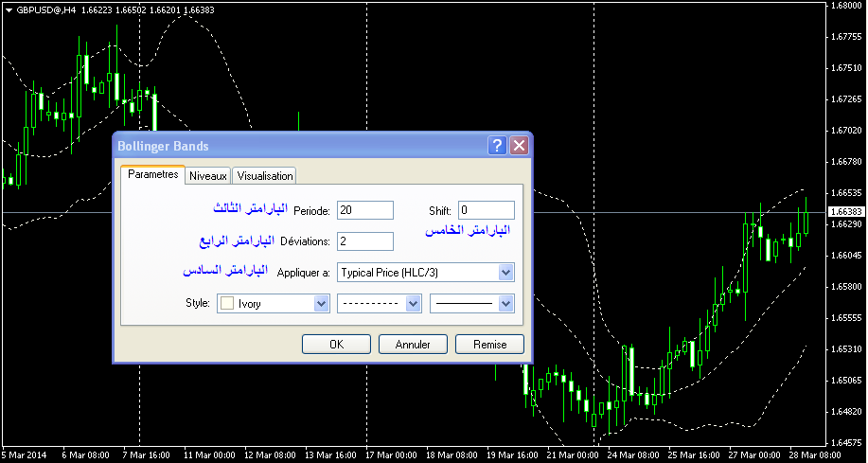Click the Déviations input field
This screenshot has height=463, width=868.
(x=364, y=241)
